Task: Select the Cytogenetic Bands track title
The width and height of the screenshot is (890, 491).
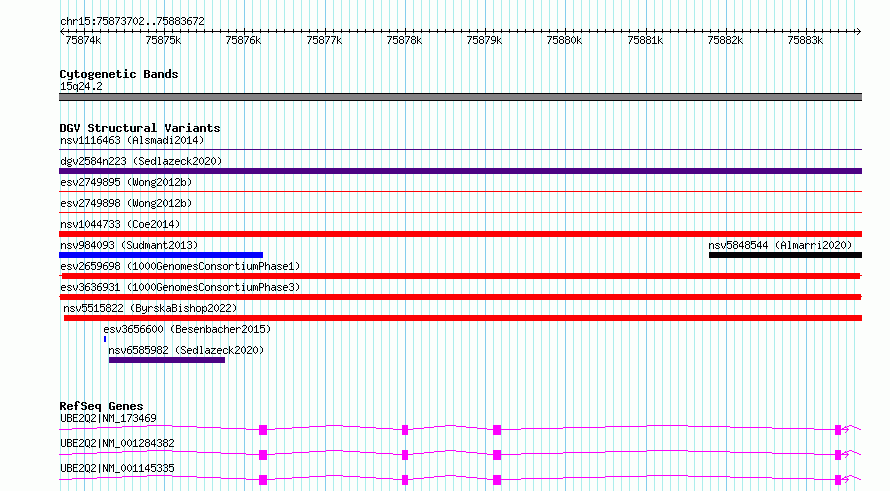Action: pos(119,74)
